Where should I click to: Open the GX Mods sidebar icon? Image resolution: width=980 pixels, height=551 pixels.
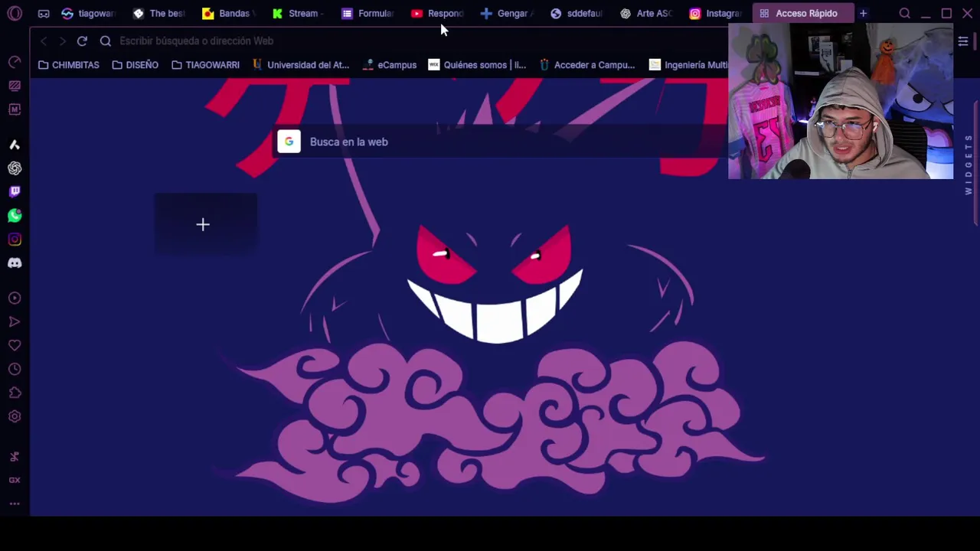click(x=15, y=109)
